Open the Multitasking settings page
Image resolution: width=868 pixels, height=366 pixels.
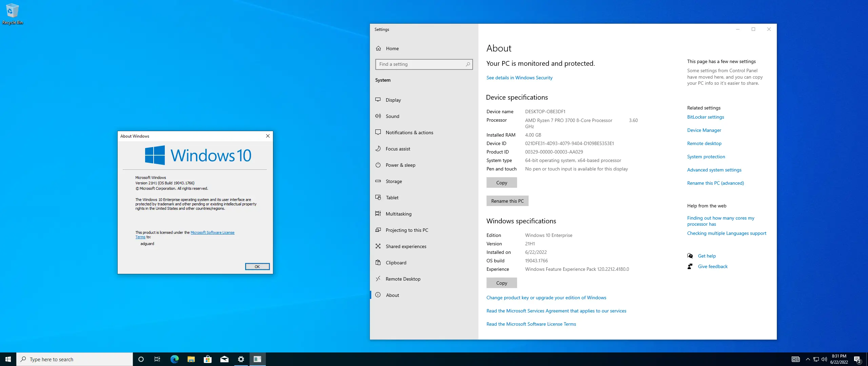tap(398, 214)
